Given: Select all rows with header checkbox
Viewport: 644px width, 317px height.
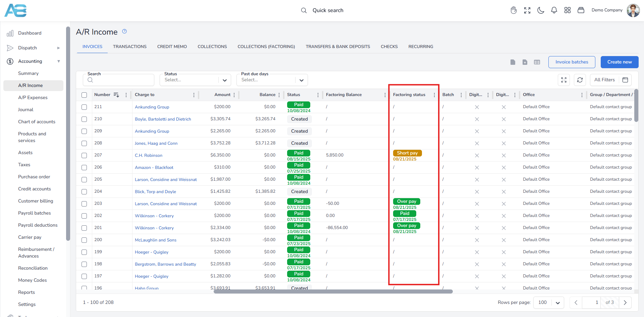Looking at the screenshot, I should (84, 95).
